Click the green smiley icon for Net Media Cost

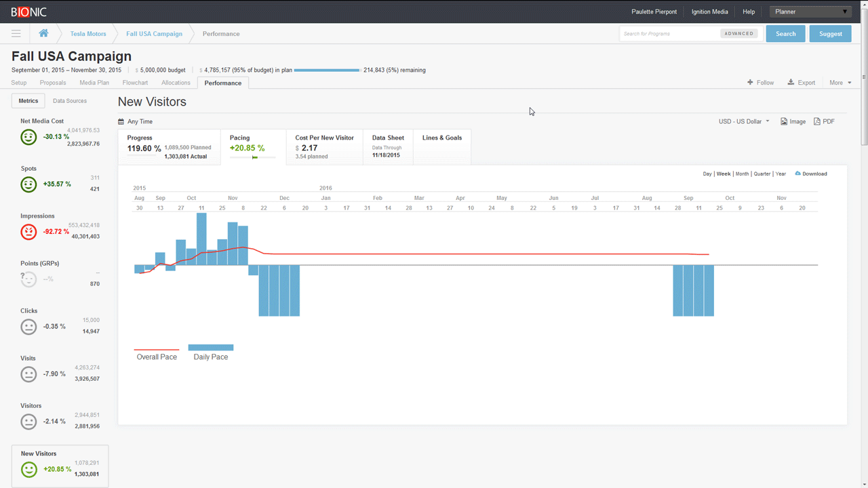(28, 137)
